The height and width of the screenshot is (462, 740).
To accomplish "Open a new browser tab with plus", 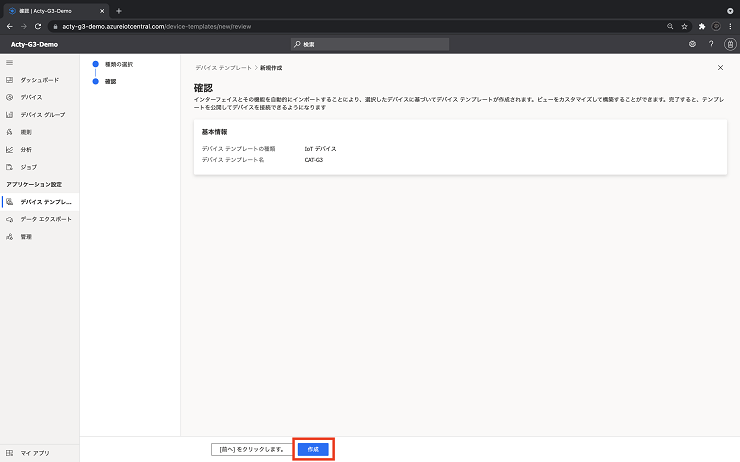I will point(119,11).
